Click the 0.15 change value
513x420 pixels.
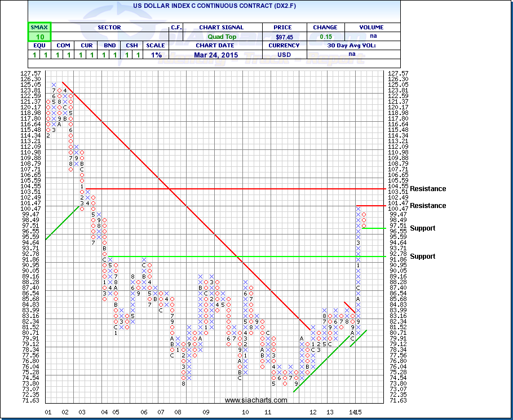click(325, 36)
